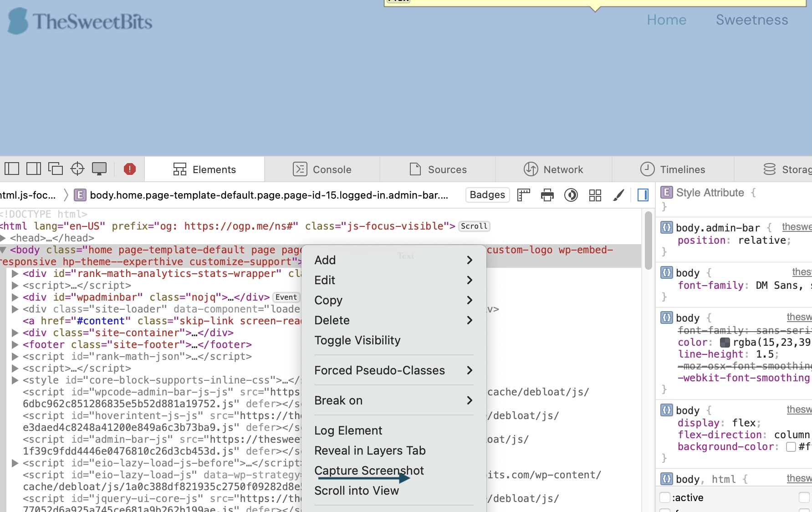Screen dimensions: 812x512
Task: Show the CSS grid overlays icon
Action: click(x=595, y=195)
